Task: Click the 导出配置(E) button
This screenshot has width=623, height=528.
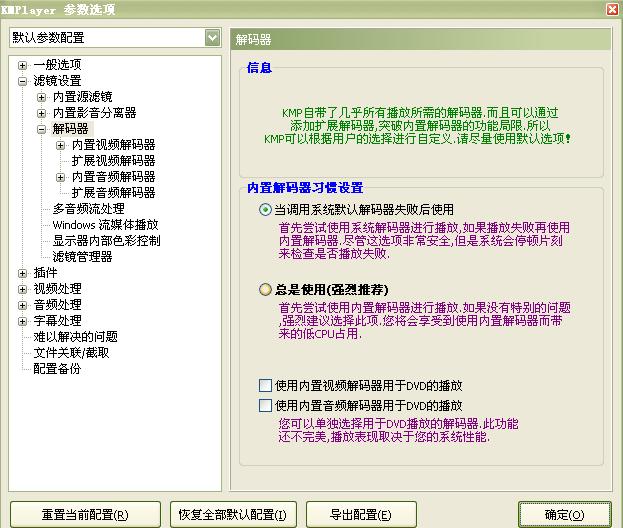Action: point(361,515)
